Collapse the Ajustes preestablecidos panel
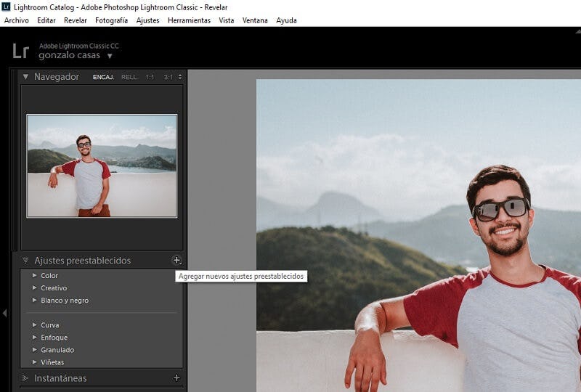The height and width of the screenshot is (392, 581). [25, 261]
